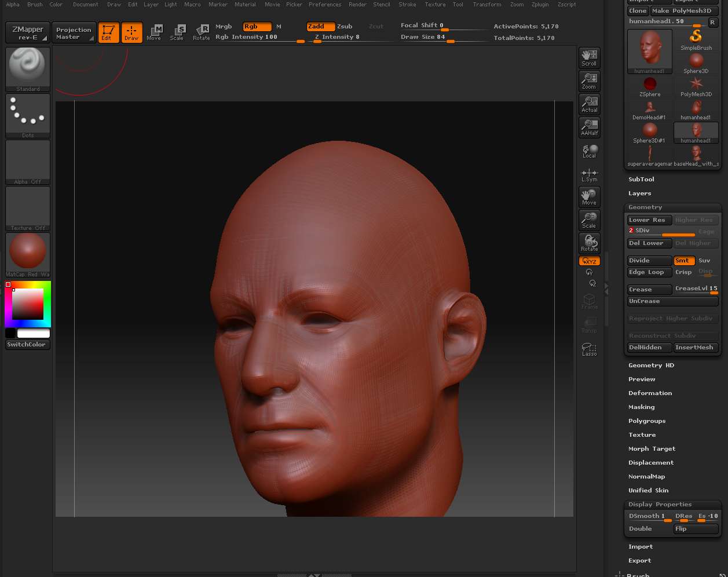Select the Dots stroke
The image size is (728, 577).
[27, 114]
